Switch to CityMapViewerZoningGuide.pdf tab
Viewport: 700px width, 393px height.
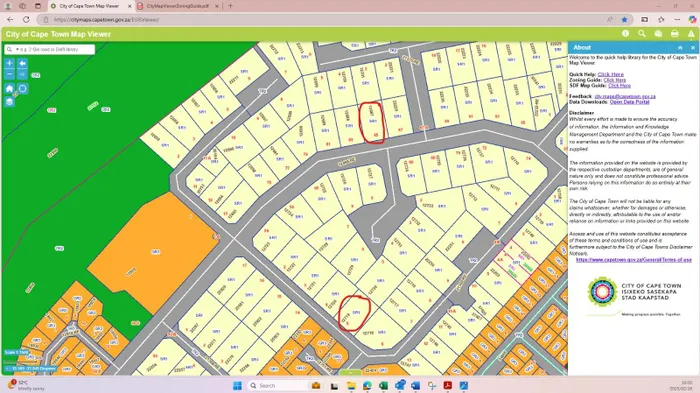(x=178, y=6)
